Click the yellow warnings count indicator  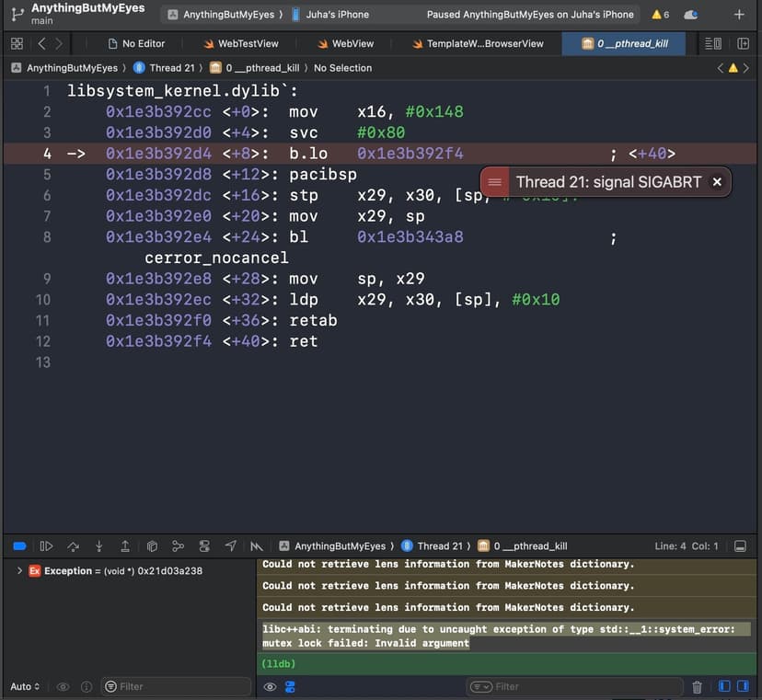coord(660,15)
